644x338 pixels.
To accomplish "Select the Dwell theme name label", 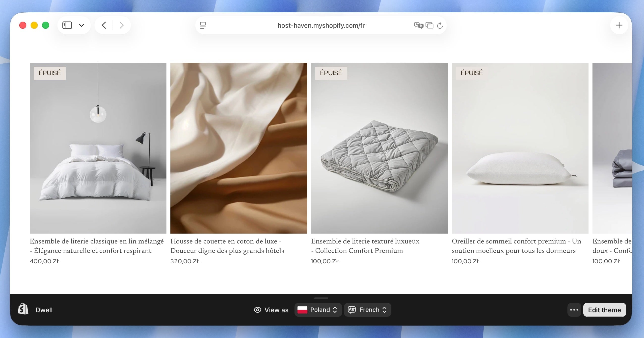I will click(x=44, y=310).
